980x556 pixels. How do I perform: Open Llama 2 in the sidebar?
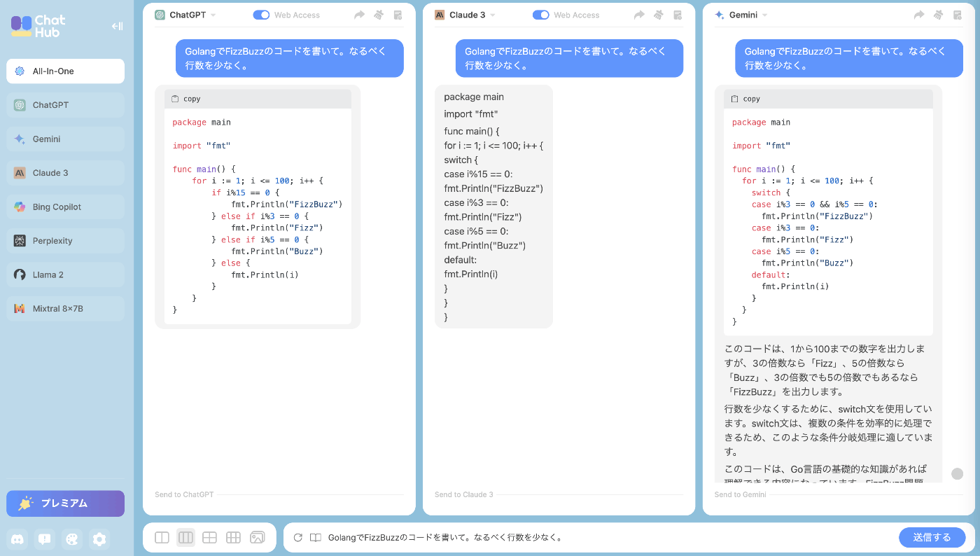66,274
